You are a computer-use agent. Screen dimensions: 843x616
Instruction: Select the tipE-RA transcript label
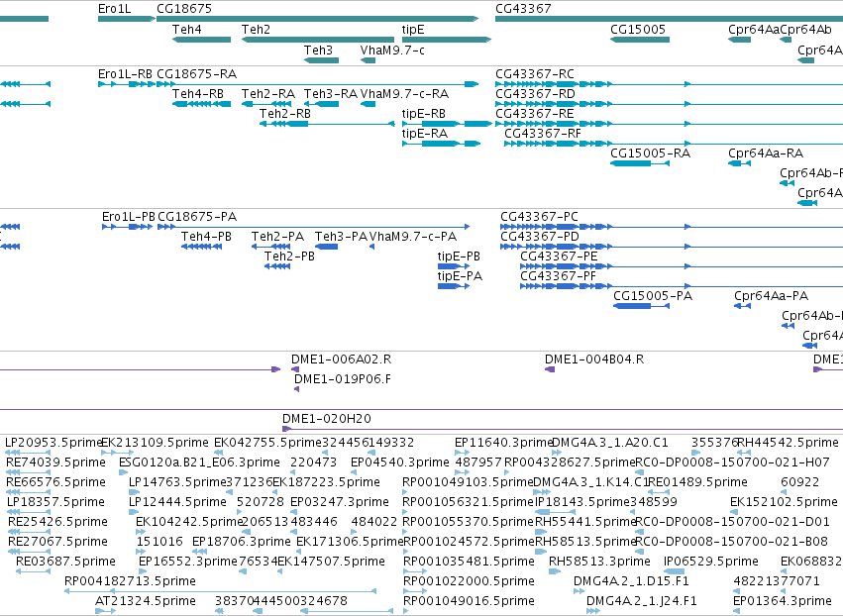[425, 134]
